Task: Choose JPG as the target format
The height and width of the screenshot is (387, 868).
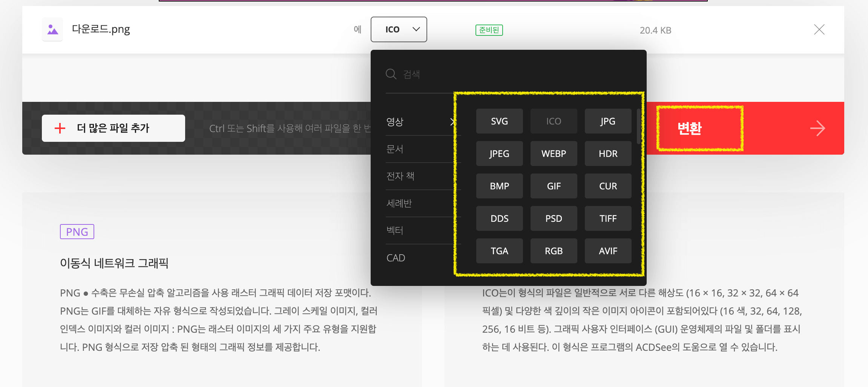Action: 608,121
